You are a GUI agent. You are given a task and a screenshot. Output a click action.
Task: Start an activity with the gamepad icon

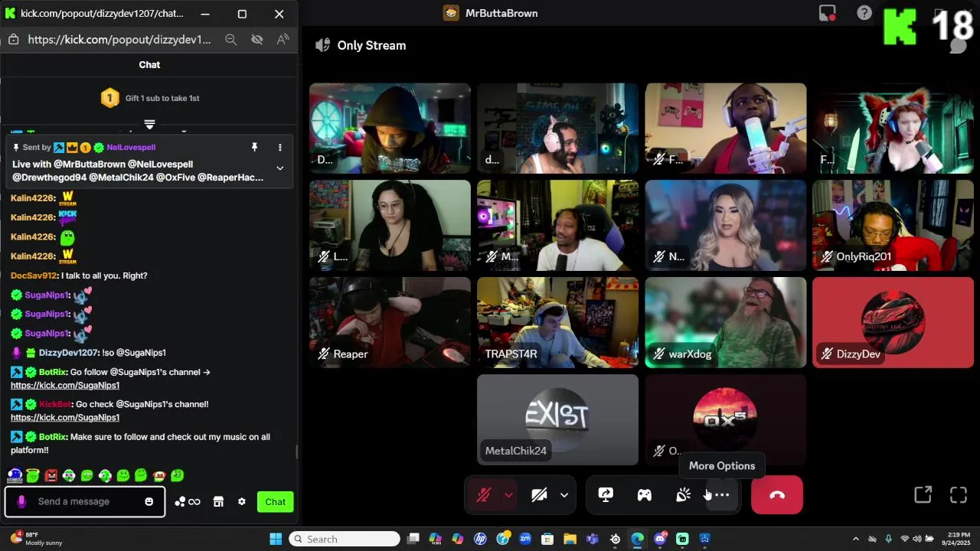coord(645,495)
